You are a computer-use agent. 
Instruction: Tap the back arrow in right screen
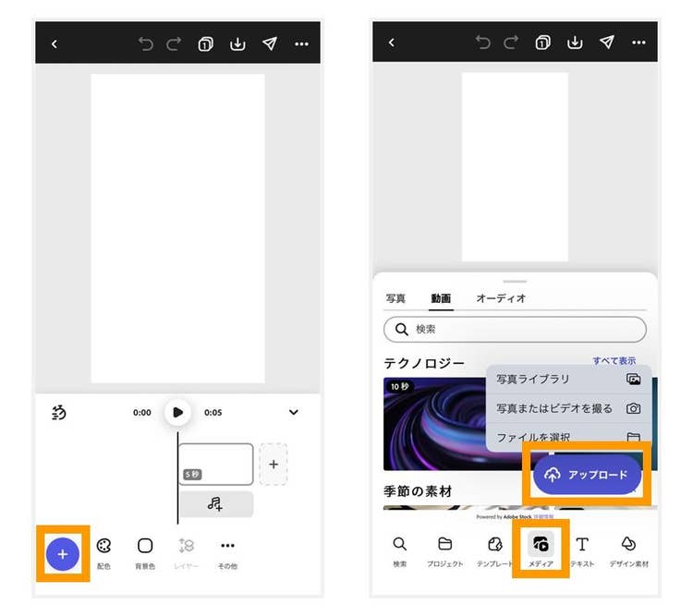(392, 42)
